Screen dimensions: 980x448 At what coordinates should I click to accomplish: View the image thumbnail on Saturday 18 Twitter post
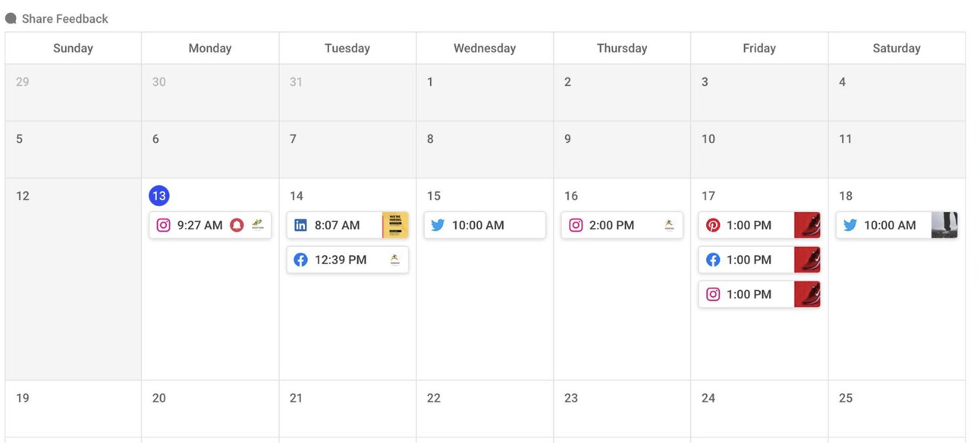tap(944, 225)
